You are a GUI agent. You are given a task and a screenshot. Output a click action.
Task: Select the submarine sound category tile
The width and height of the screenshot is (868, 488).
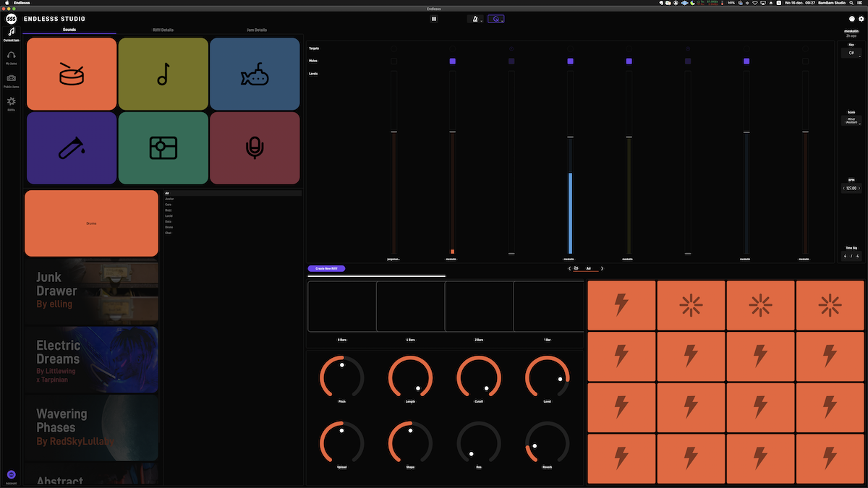click(254, 73)
